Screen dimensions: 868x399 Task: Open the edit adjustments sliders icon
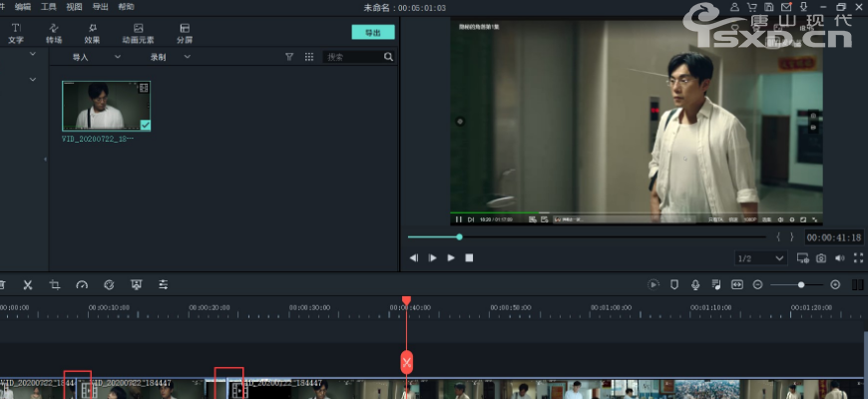pos(164,285)
